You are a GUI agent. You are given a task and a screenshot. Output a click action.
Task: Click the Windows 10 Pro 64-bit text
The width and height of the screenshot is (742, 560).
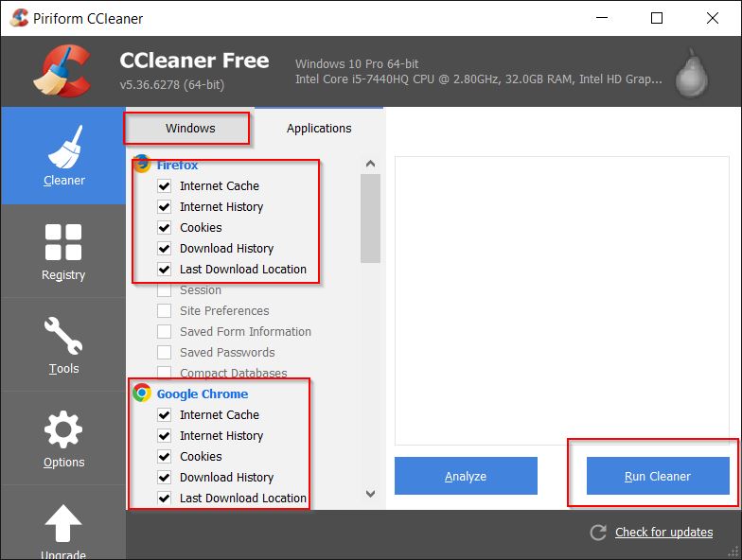click(357, 64)
